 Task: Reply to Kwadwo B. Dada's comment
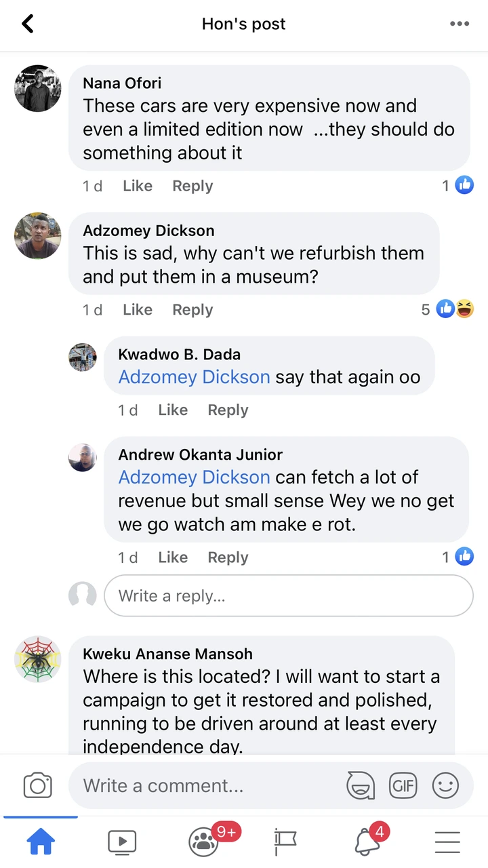click(228, 410)
